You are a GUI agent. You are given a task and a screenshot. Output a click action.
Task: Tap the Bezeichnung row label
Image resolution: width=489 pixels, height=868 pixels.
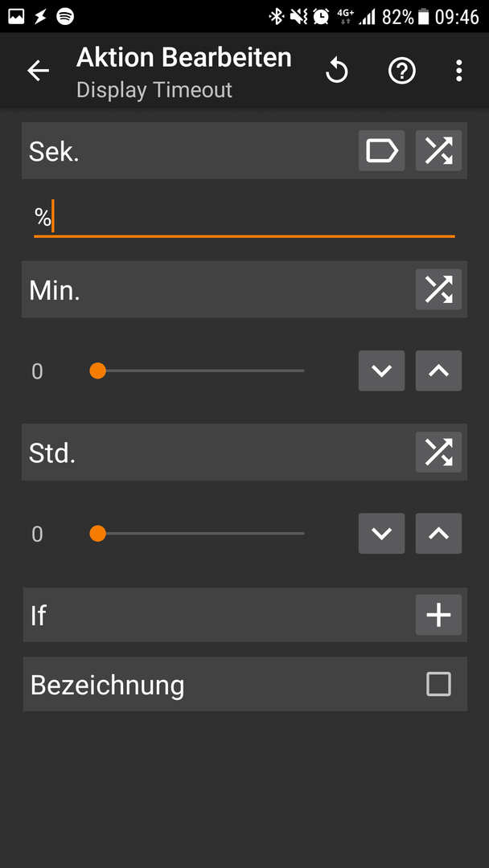tap(108, 686)
